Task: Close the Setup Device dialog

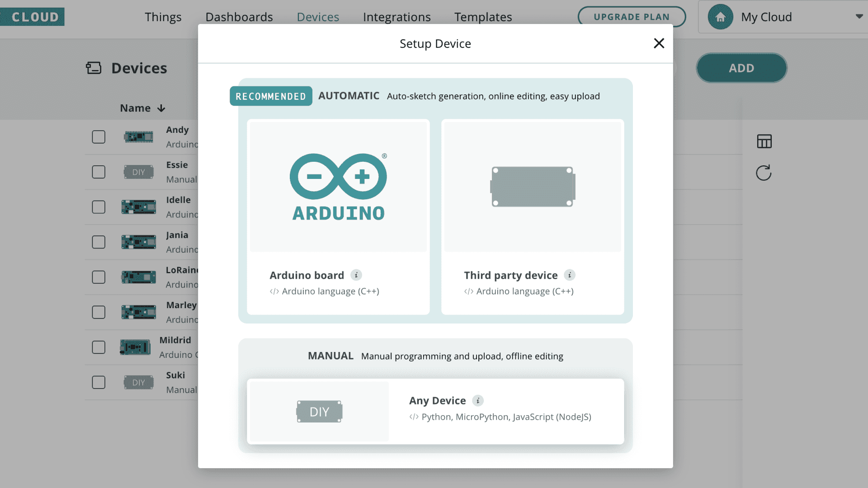Action: click(659, 43)
